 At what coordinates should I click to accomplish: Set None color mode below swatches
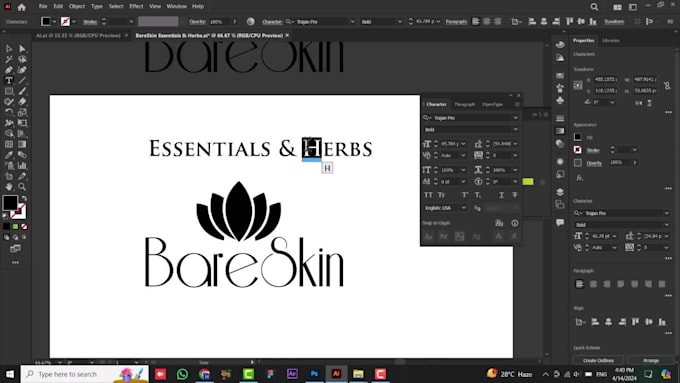[24, 226]
